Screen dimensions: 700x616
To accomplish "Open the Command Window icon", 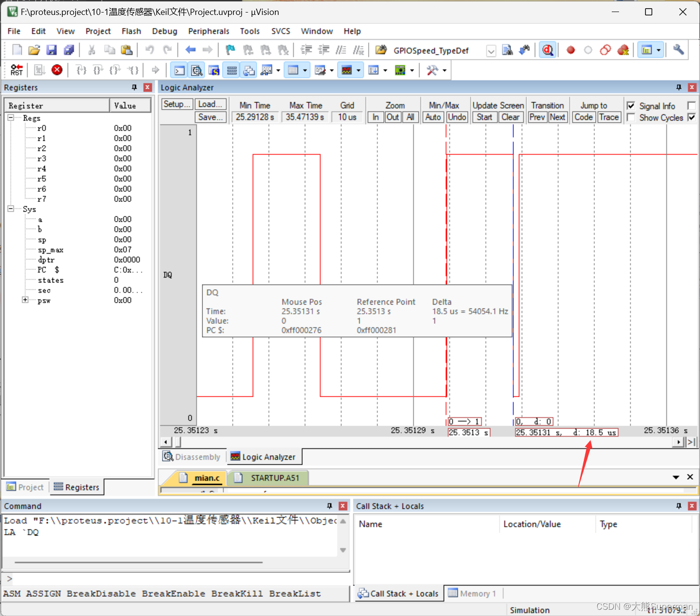I will click(179, 70).
